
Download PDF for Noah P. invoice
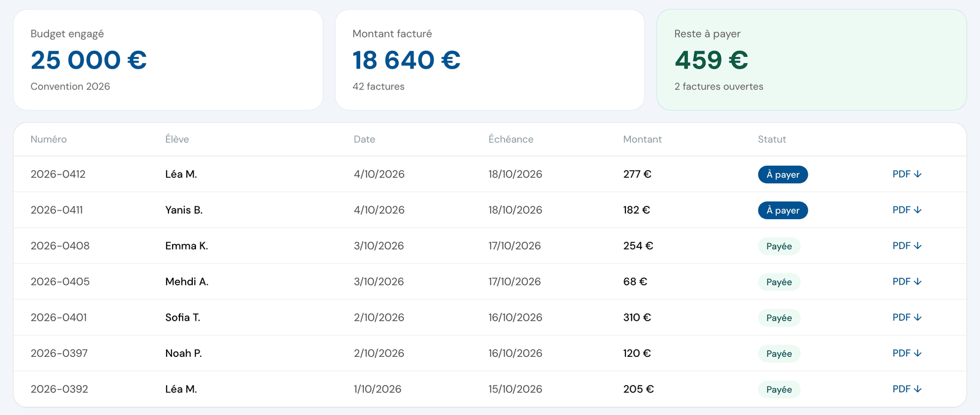907,353
